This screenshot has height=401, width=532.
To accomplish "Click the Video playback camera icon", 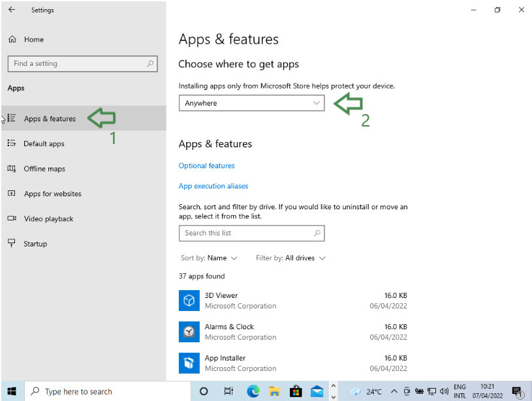I will click(x=12, y=218).
